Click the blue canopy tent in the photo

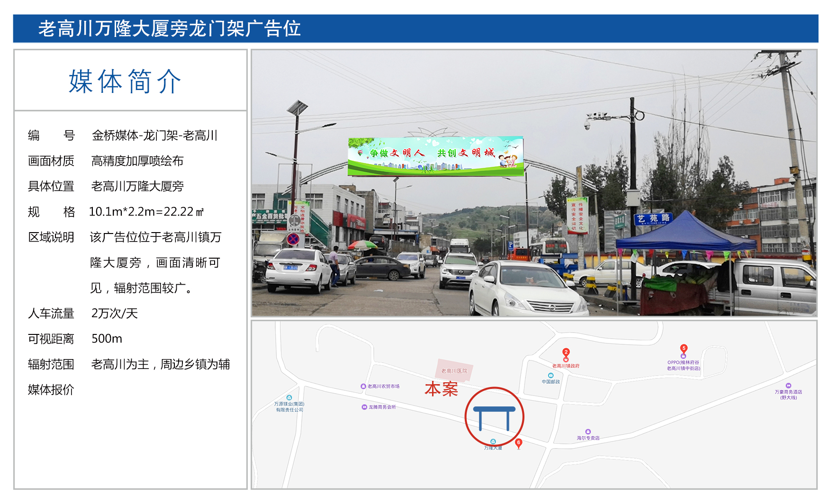(686, 232)
